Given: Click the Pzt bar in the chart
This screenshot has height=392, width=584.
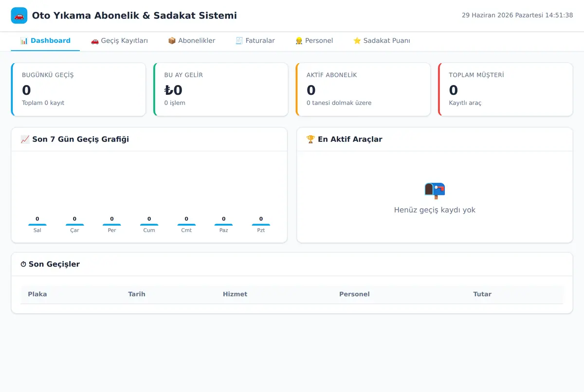Looking at the screenshot, I should [261, 225].
